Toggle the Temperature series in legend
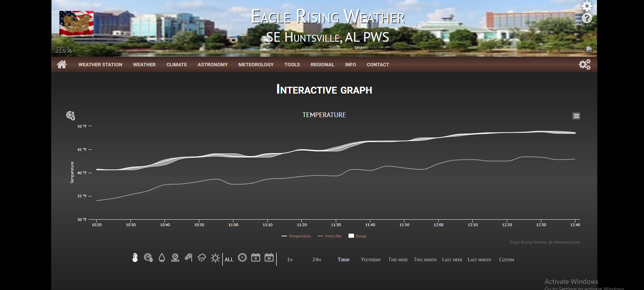Viewport: 644px width, 290px height. coord(296,236)
